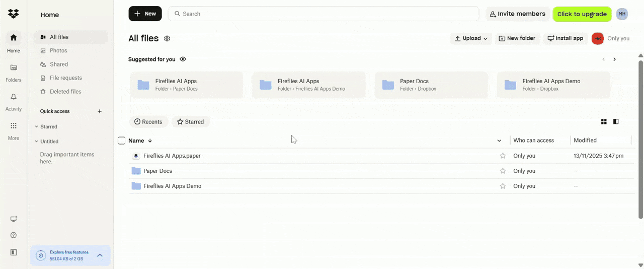
Task: Switch to grid view icon
Action: point(604,121)
